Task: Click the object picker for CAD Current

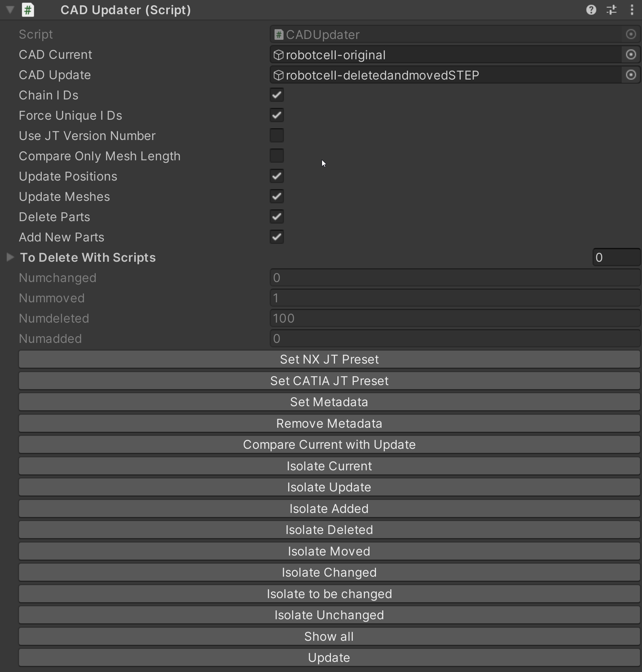Action: point(631,54)
